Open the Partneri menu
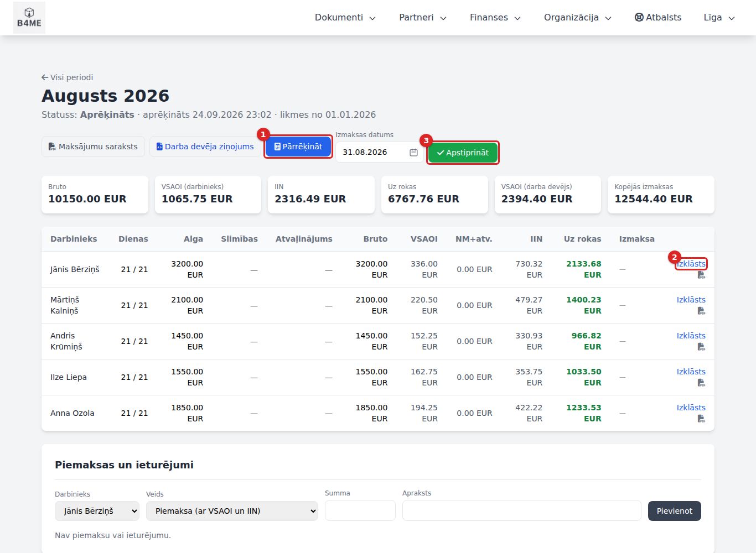Screen dimensions: 756x553 pos(423,18)
